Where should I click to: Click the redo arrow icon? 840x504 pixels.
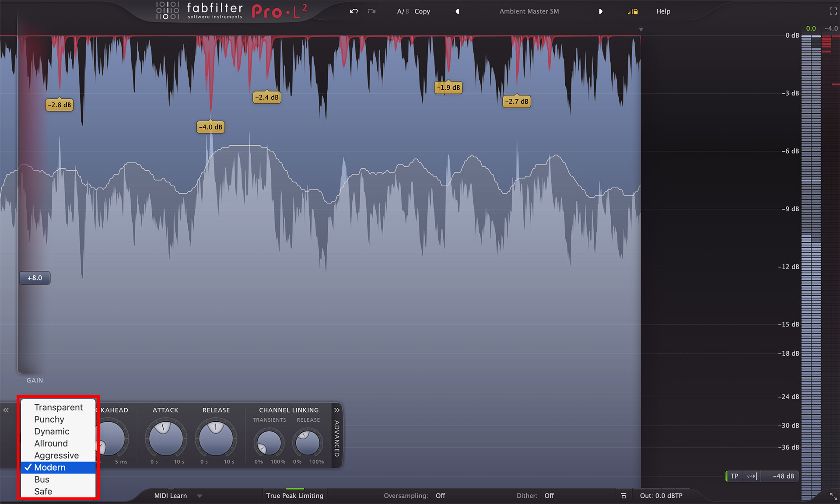tap(371, 11)
